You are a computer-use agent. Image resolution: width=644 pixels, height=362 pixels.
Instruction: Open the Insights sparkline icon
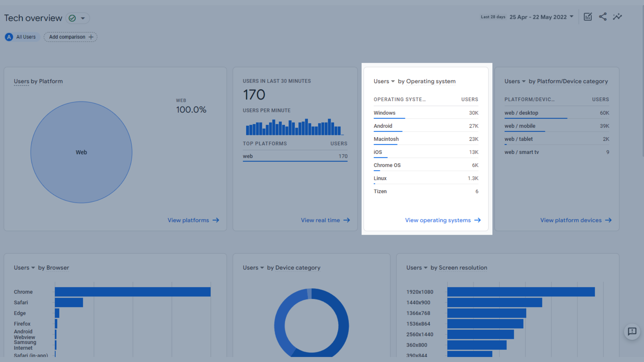click(x=618, y=17)
